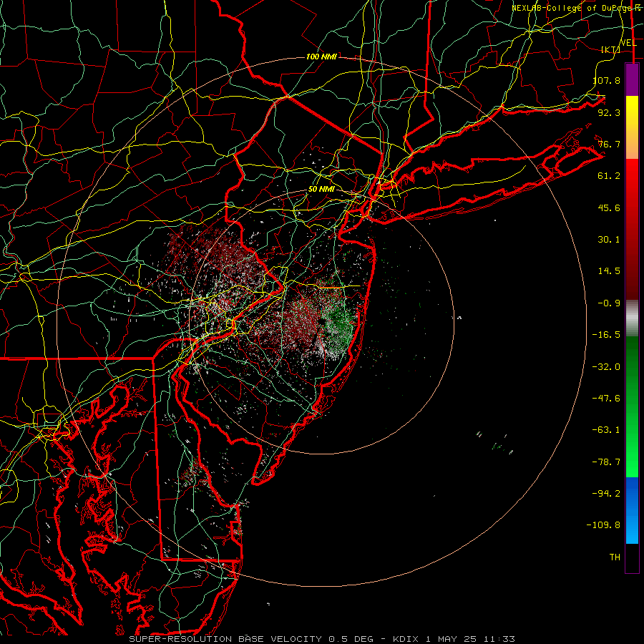The height and width of the screenshot is (644, 644).
Task: Click the 100 NMI range ring label
Action: [321, 57]
